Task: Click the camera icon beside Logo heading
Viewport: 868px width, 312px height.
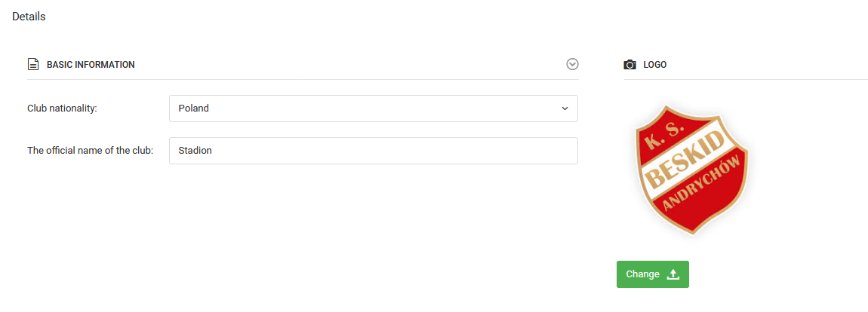Action: [x=630, y=65]
